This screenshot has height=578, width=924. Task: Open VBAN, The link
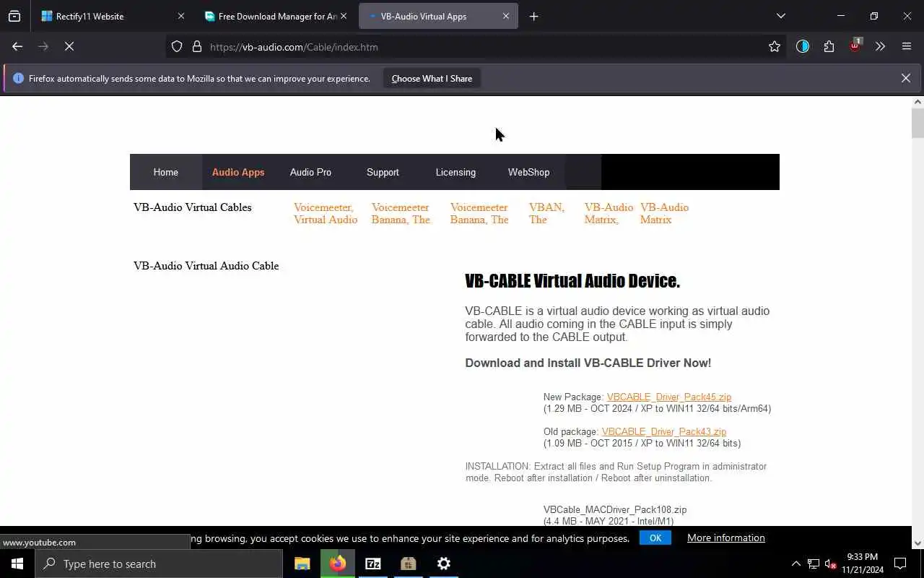click(x=546, y=213)
